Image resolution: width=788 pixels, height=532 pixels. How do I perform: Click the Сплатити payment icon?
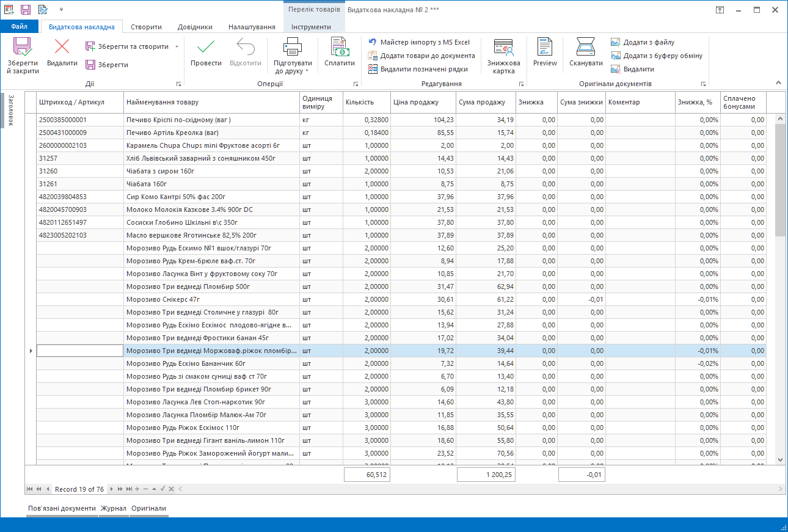(339, 46)
